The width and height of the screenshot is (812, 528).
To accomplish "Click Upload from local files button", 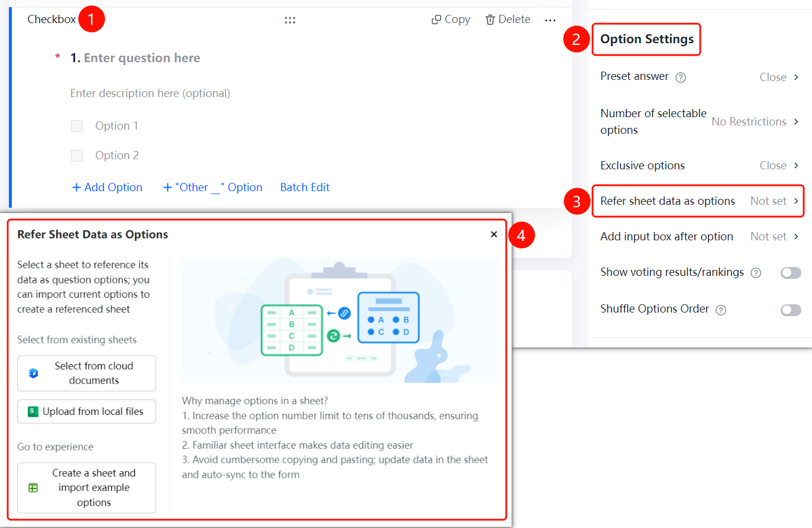I will click(86, 411).
